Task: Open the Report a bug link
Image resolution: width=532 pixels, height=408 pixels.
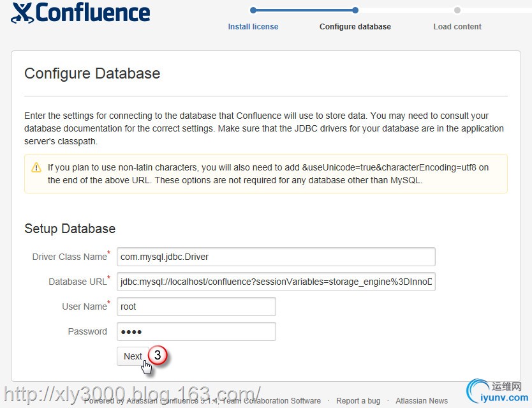Action: 358,401
